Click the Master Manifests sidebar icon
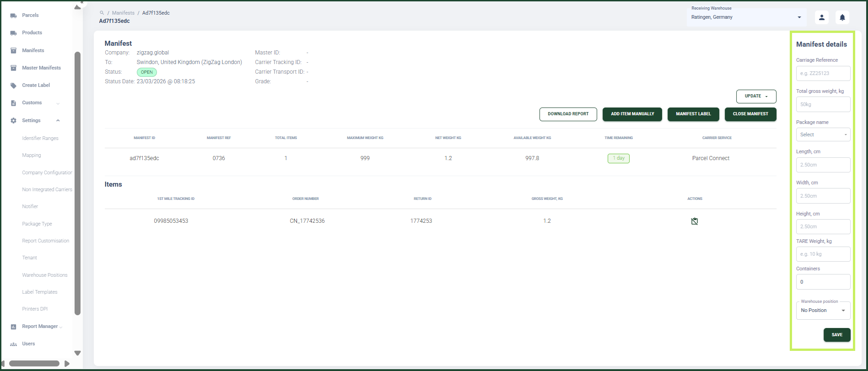The image size is (868, 371). tap(13, 68)
